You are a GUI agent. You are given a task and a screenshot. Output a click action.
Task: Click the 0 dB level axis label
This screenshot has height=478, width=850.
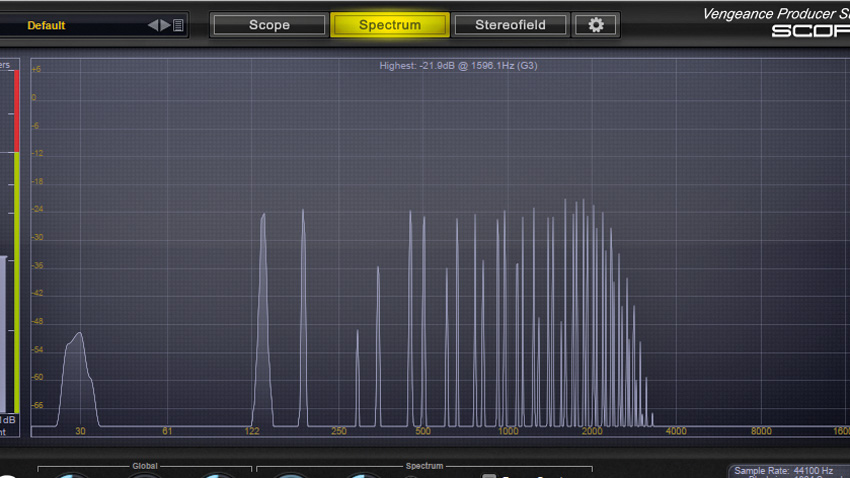point(34,98)
